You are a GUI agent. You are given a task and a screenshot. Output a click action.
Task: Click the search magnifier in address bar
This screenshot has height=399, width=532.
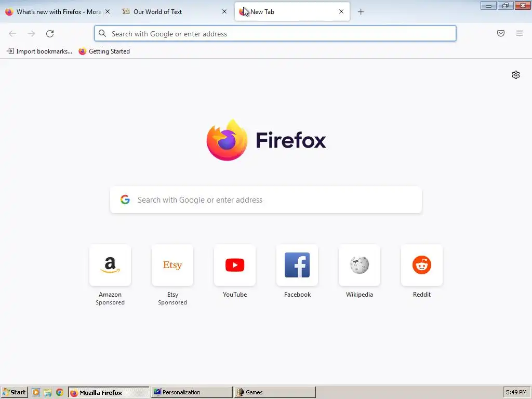102,33
